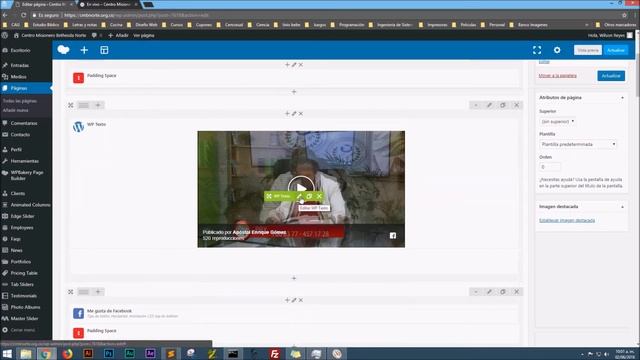Open the Diseño Web bookmarks folder
This screenshot has height=360, width=640.
click(143, 25)
